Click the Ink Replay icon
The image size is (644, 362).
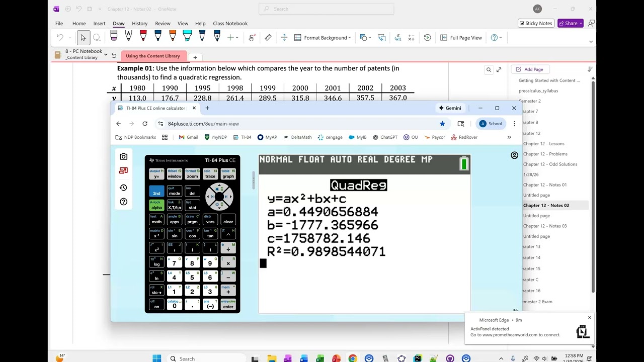point(427,38)
